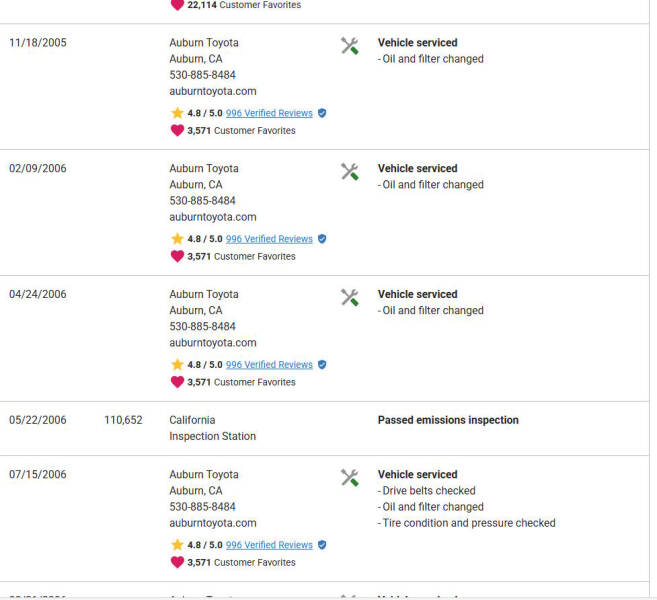
Task: Click the wrench service icon for 07/15/2006
Action: tap(349, 478)
